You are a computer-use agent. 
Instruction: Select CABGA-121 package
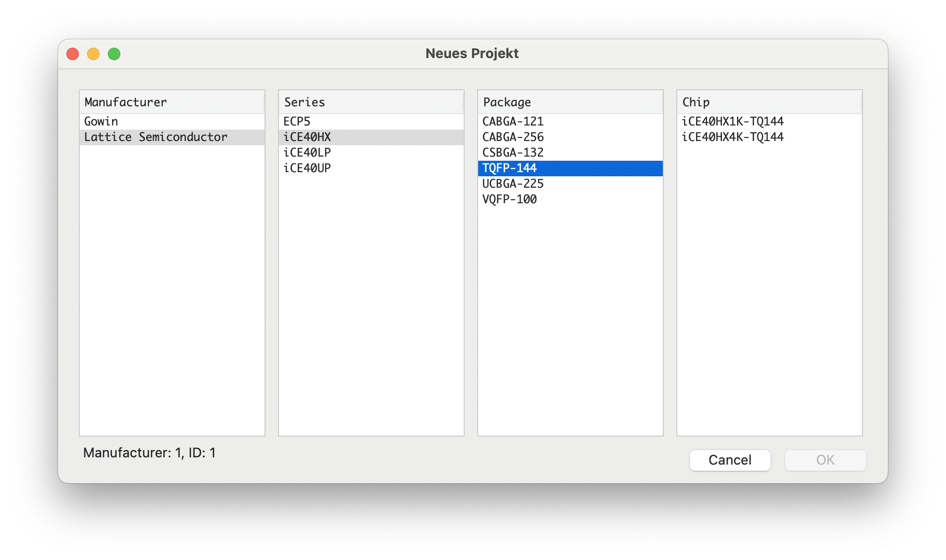571,121
